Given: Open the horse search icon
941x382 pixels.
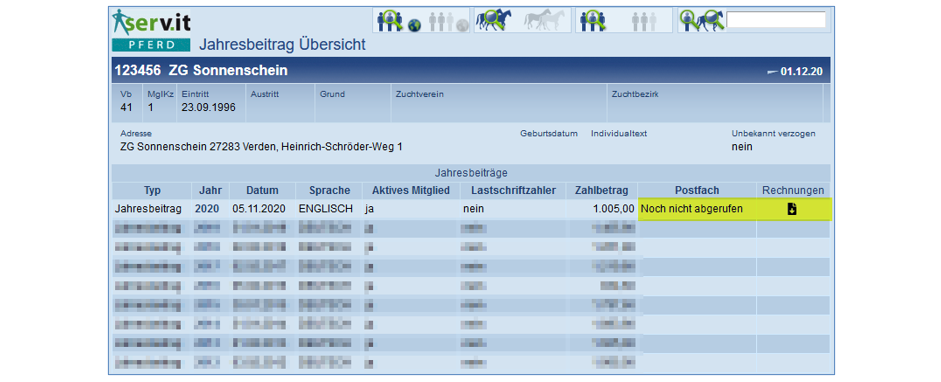Looking at the screenshot, I should click(x=493, y=20).
